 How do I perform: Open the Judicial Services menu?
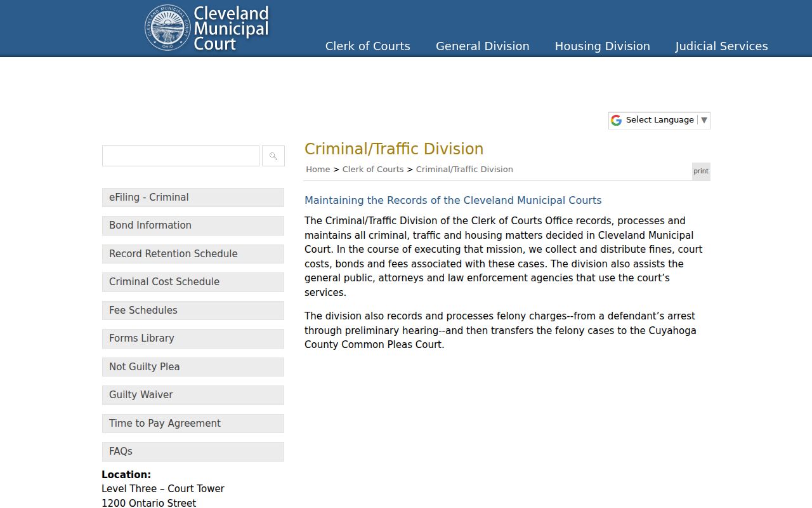pos(722,46)
